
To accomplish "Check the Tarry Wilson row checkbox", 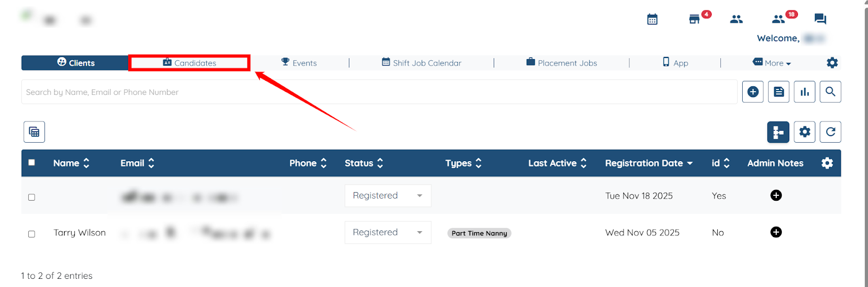I will click(x=31, y=234).
